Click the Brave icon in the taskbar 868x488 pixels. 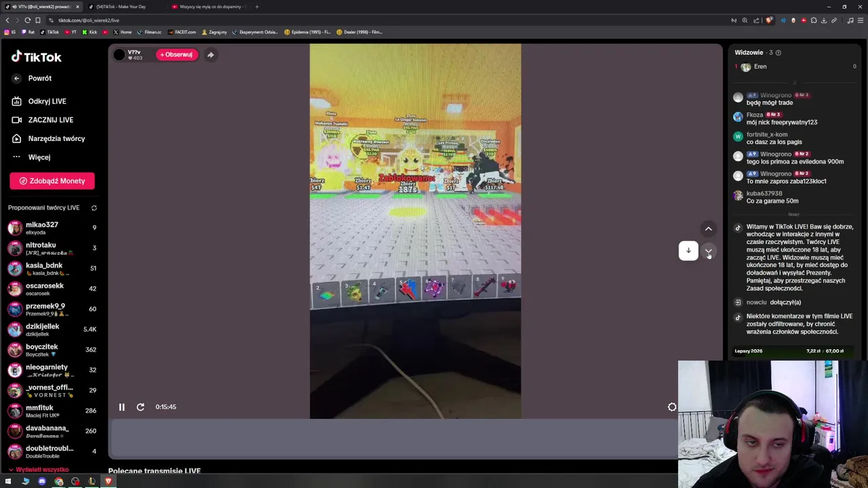pyautogui.click(x=108, y=482)
